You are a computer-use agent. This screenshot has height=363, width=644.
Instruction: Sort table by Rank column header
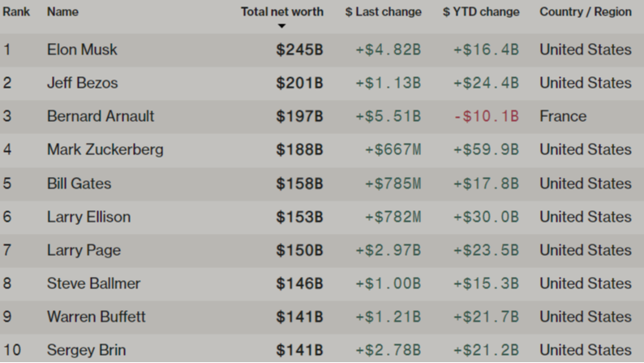[x=16, y=11]
